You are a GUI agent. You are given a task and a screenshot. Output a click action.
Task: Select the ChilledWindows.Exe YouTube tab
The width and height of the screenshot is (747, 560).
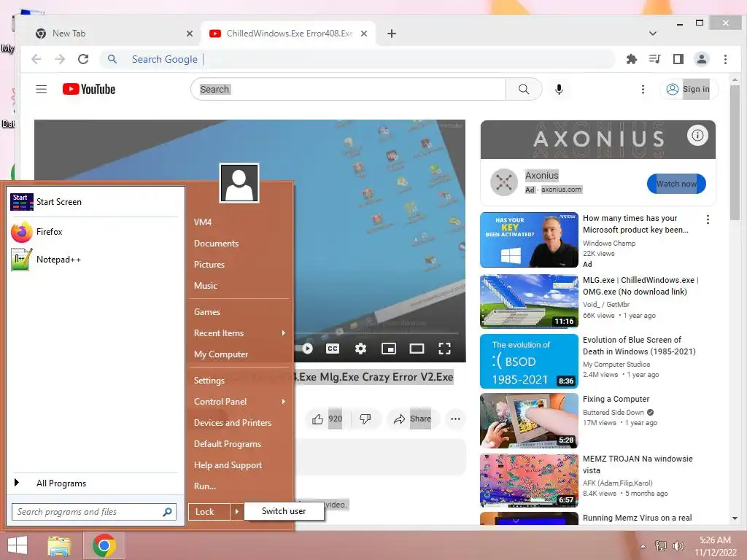click(x=289, y=34)
